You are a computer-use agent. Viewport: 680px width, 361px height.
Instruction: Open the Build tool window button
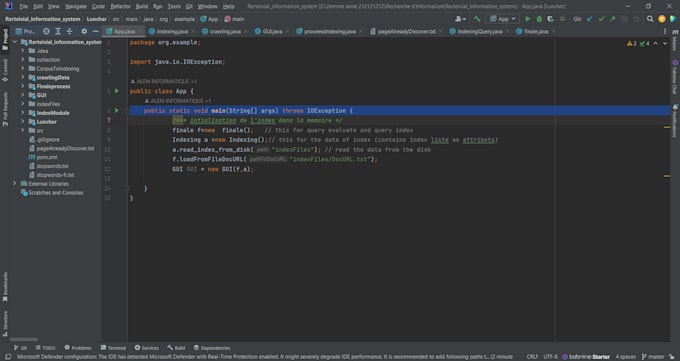coord(176,348)
